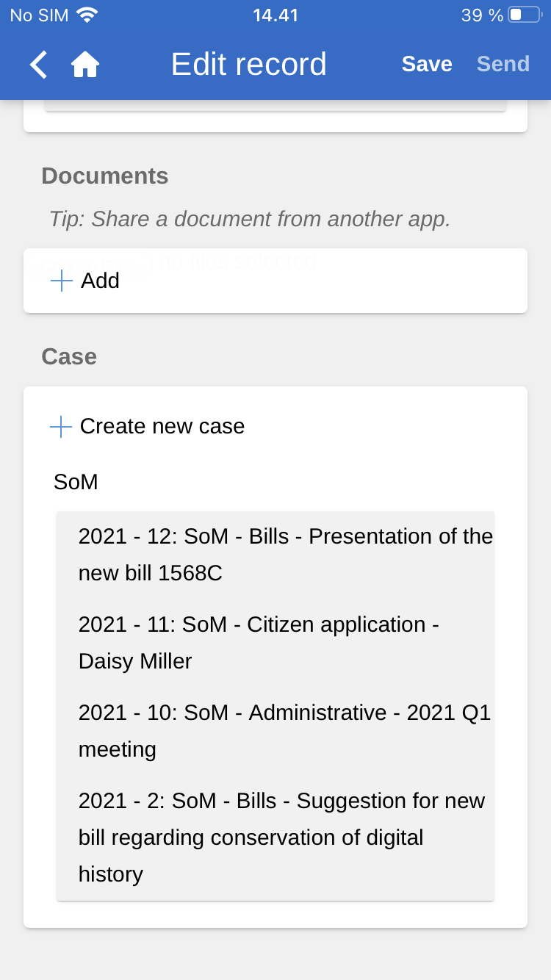Click the plus icon beside Add
This screenshot has height=980, width=551.
pos(62,281)
